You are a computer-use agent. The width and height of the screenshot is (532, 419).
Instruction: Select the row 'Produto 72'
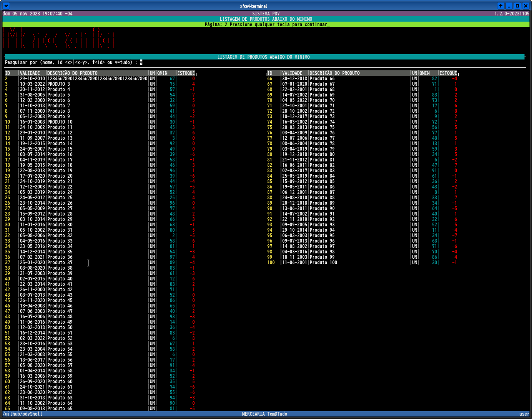tap(362, 111)
